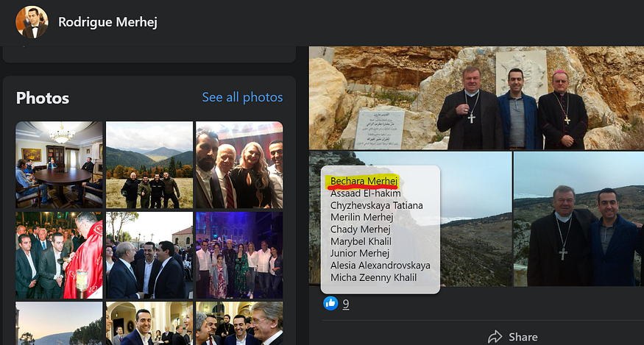Screen dimensions: 644x345
Task: Open the sunset landscape photo thumbnail
Action: (x=59, y=323)
